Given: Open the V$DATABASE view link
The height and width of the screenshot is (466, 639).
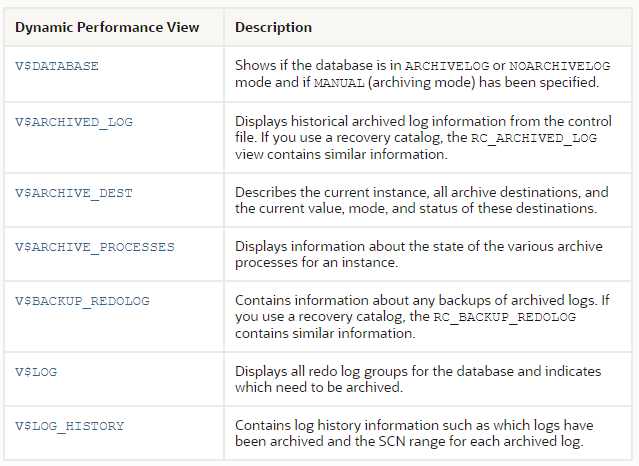Looking at the screenshot, I should pyautogui.click(x=57, y=66).
